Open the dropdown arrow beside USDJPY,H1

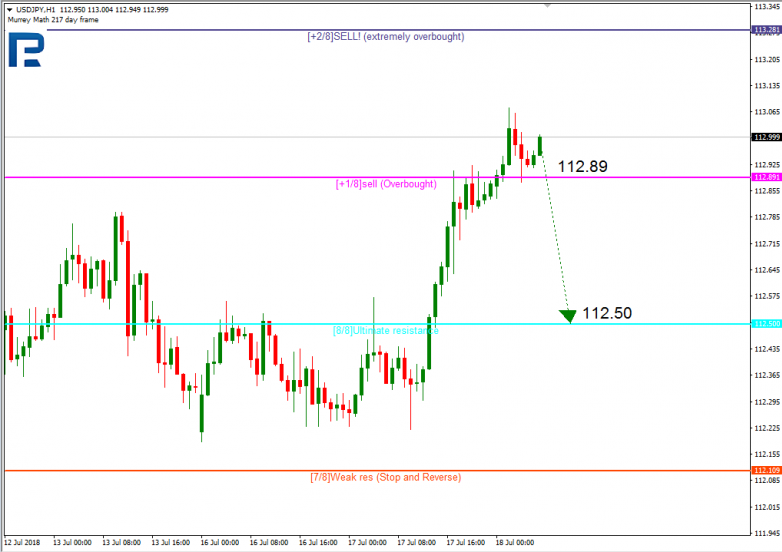click(x=9, y=9)
